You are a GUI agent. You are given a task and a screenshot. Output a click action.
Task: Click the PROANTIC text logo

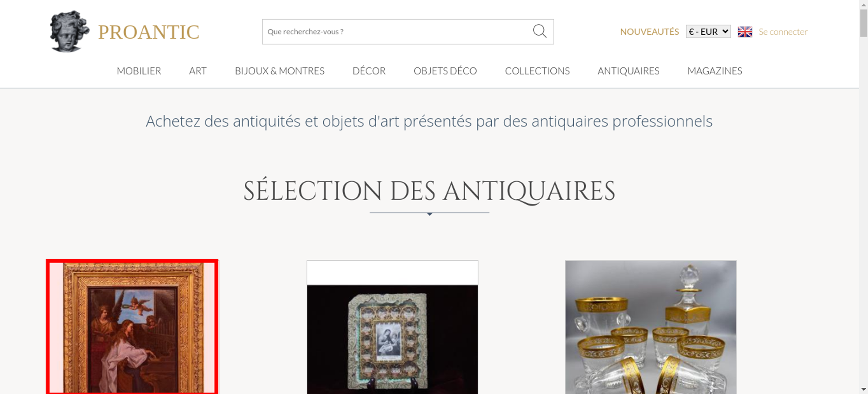(148, 32)
